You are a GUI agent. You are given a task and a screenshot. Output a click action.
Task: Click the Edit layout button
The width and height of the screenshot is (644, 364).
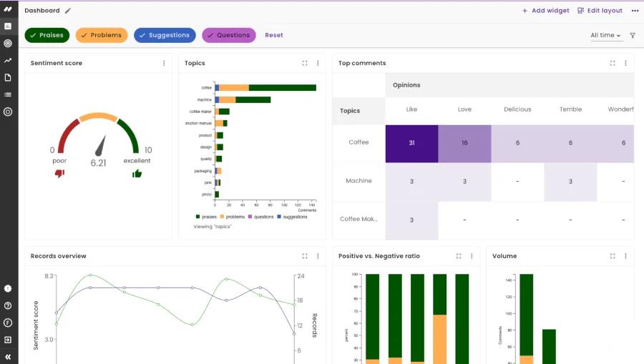[x=600, y=11]
